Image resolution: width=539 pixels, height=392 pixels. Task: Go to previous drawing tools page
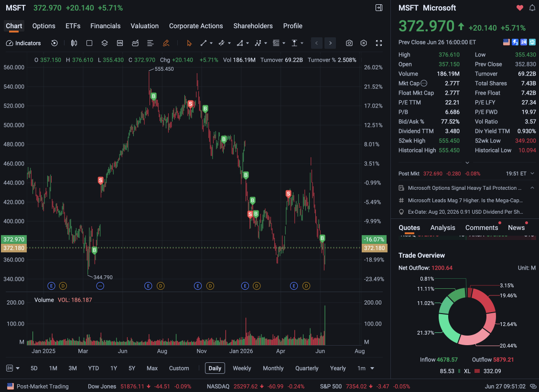317,43
